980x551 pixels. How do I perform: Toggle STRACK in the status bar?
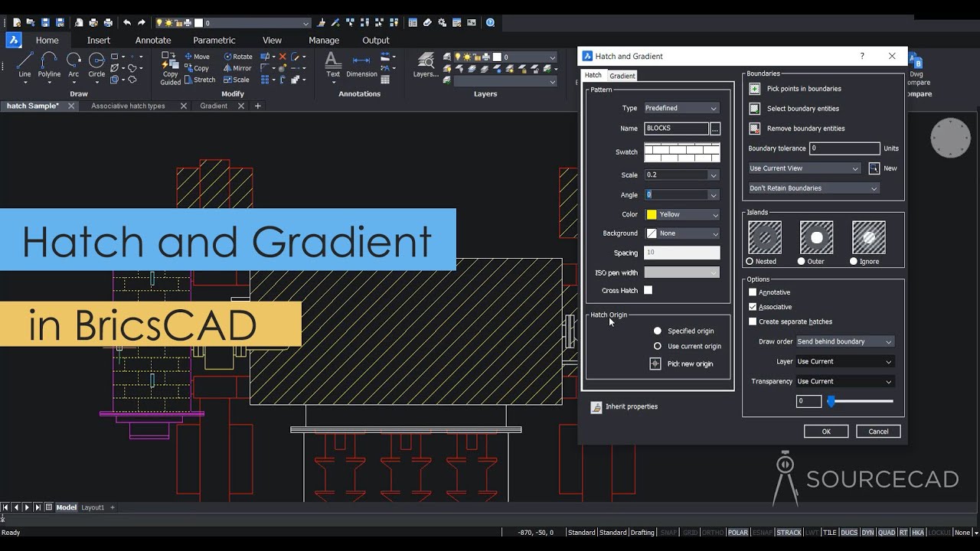coord(789,533)
